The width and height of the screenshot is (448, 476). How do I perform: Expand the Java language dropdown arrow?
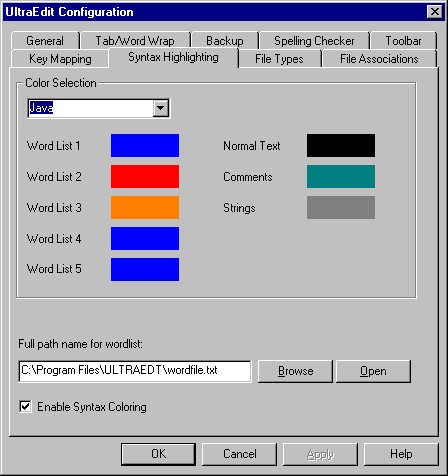pyautogui.click(x=161, y=108)
